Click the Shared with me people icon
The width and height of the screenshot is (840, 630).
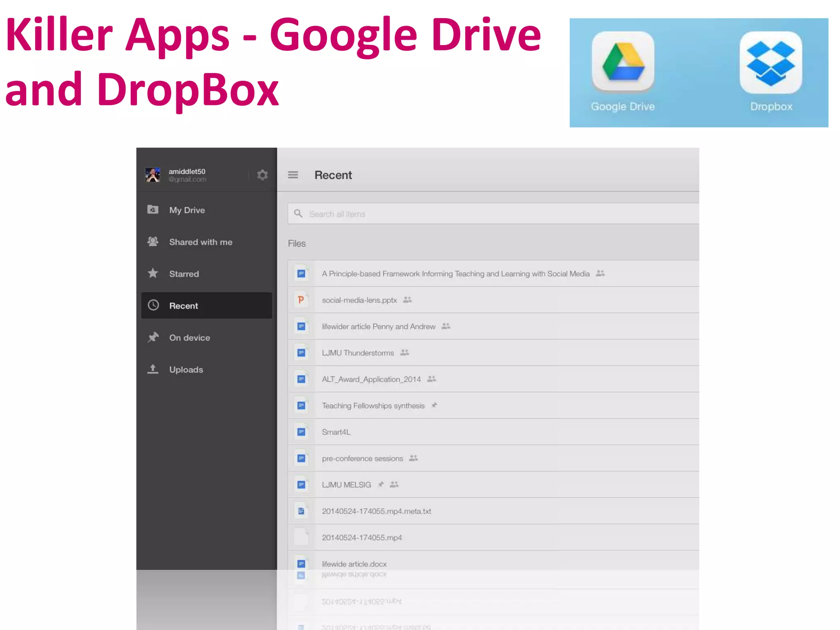153,242
